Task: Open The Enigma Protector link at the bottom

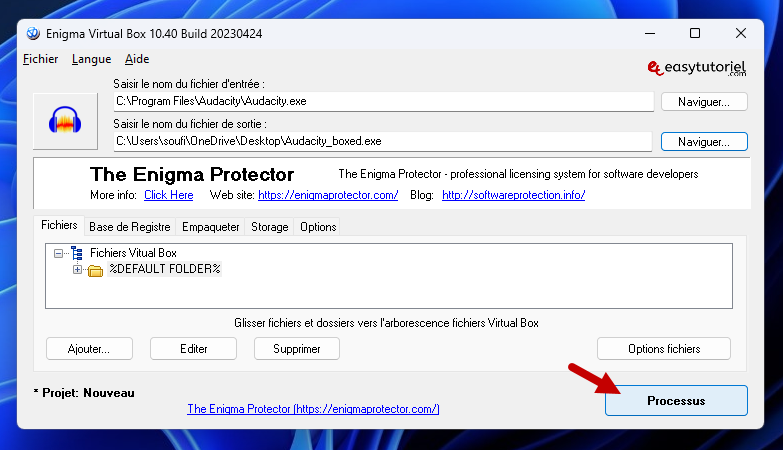Action: coord(313,409)
